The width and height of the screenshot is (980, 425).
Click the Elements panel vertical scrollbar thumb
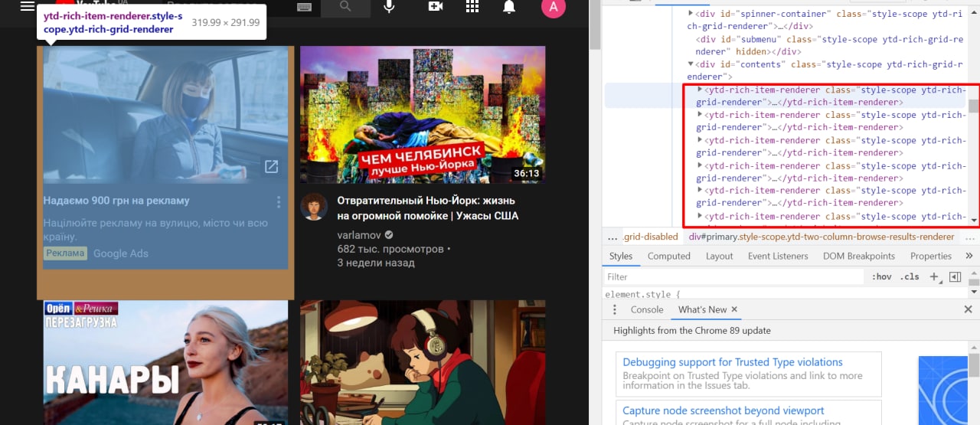click(x=973, y=106)
